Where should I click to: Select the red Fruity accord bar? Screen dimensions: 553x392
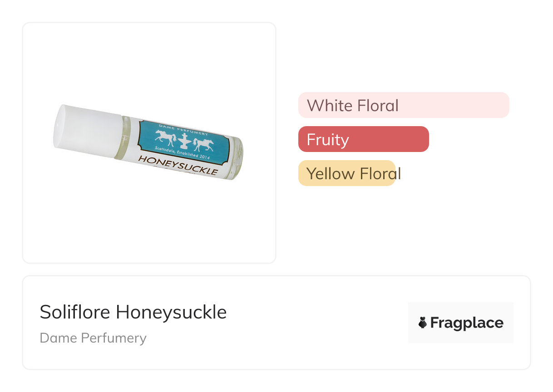363,139
